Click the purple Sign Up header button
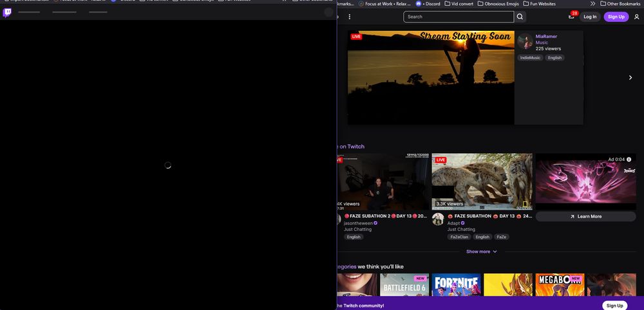 click(616, 17)
